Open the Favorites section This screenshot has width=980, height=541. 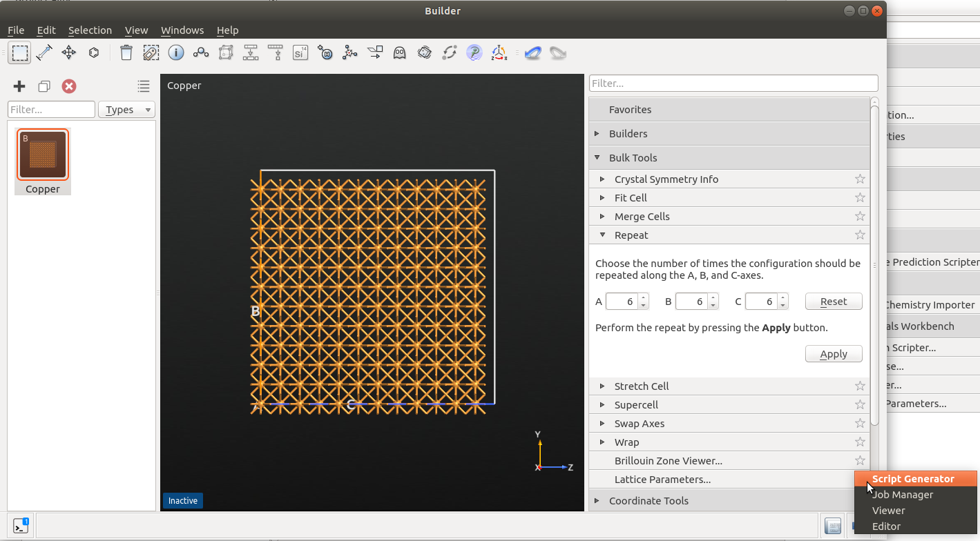tap(729, 110)
